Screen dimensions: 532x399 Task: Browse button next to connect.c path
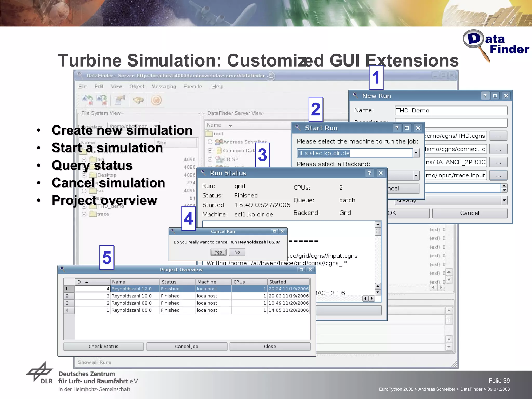[x=498, y=149]
